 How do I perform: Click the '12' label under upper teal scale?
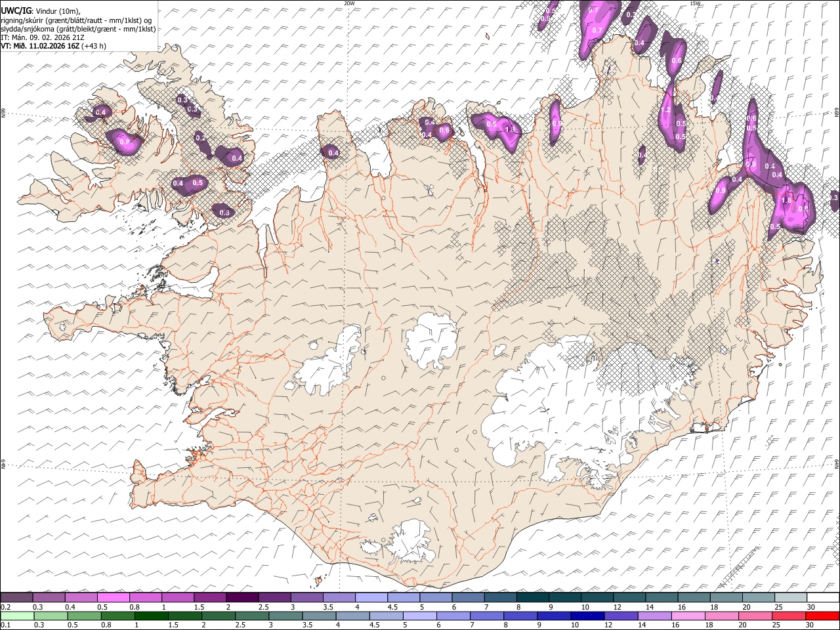(617, 607)
